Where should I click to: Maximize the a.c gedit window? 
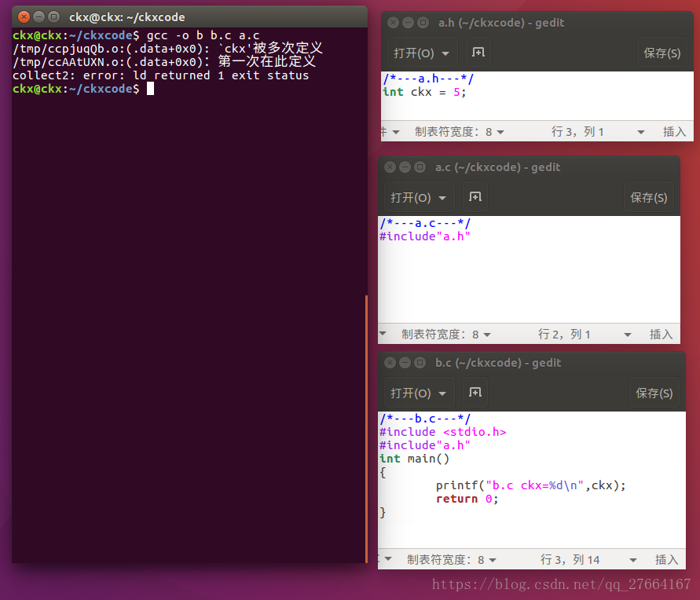[x=420, y=166]
